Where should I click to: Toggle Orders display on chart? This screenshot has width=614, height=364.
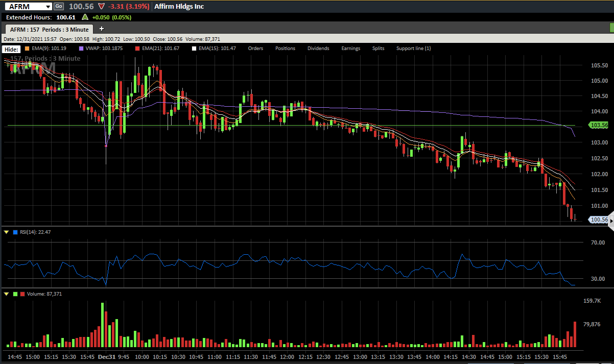tap(255, 48)
